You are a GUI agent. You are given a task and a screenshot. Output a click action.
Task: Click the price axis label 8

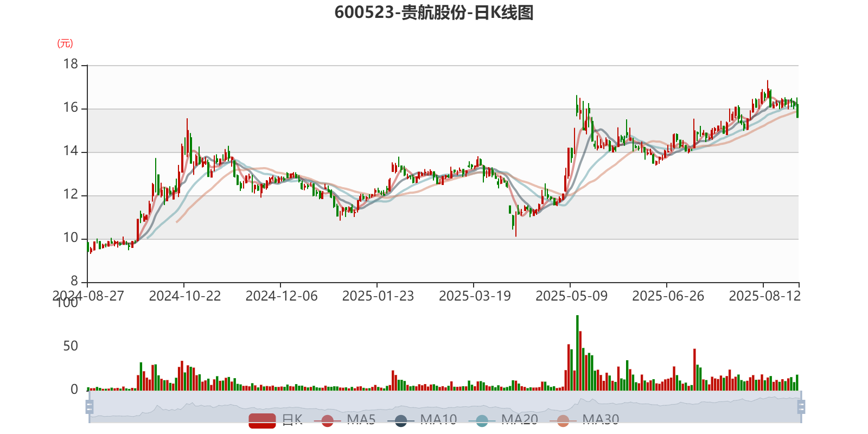tap(74, 282)
